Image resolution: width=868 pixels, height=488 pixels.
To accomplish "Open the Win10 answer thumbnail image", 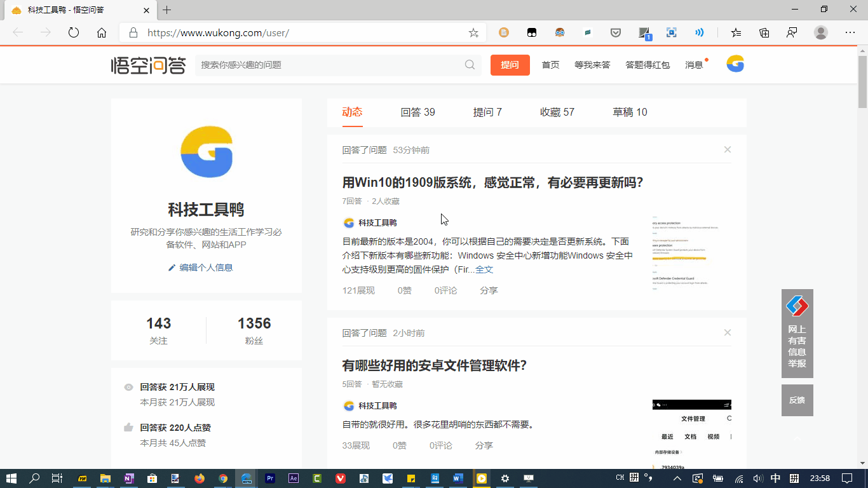I will (692, 254).
